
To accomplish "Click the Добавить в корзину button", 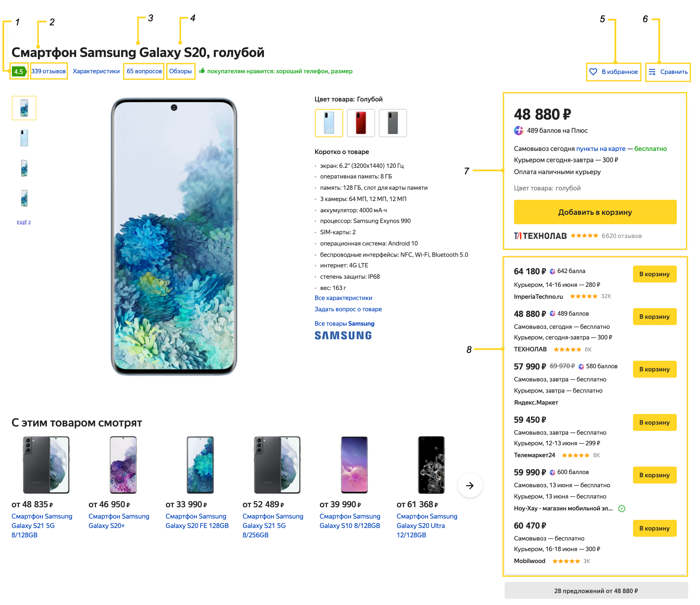I will point(595,212).
